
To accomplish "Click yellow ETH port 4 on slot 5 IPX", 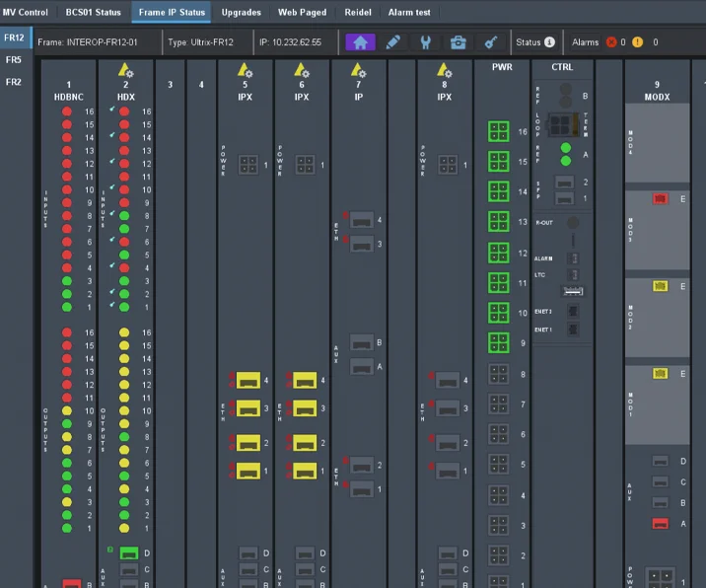I will point(249,381).
